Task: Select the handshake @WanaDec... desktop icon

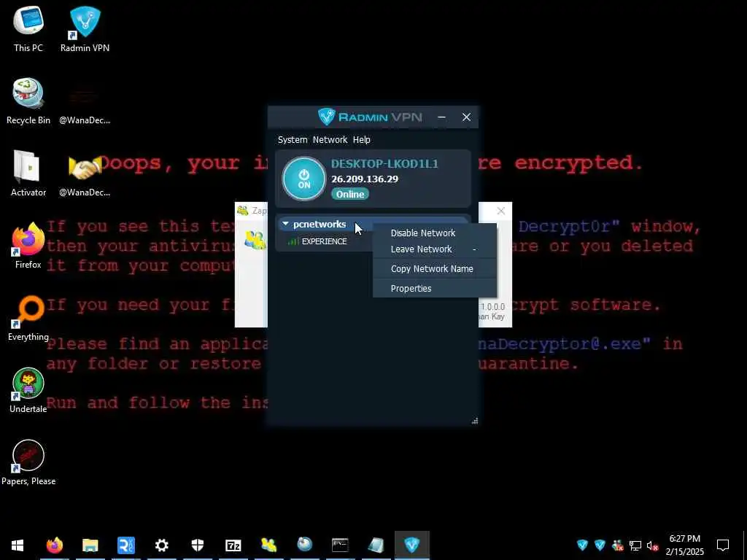Action: (85, 174)
